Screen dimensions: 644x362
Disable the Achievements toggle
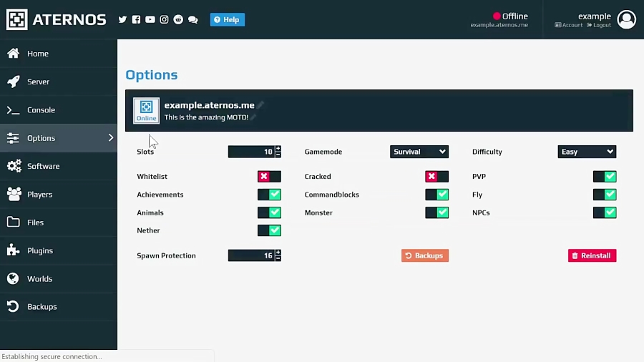coord(269,195)
